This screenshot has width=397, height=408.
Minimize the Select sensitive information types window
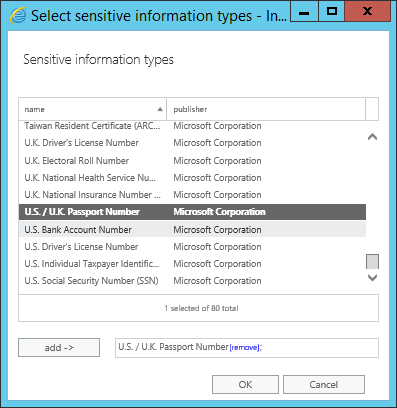304,12
